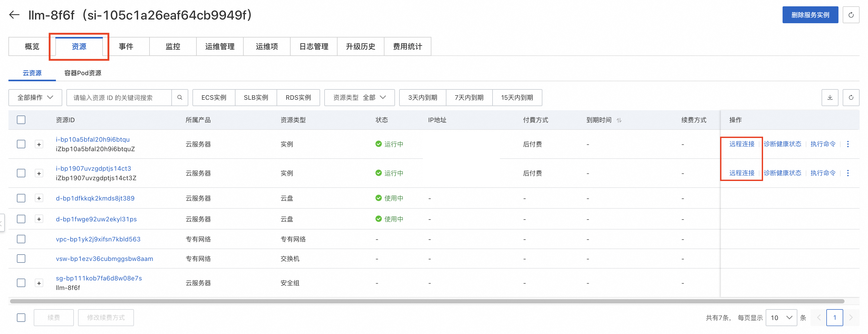Viewport: 868px width, 334px height.
Task: Click the search magnifier icon
Action: click(x=180, y=97)
